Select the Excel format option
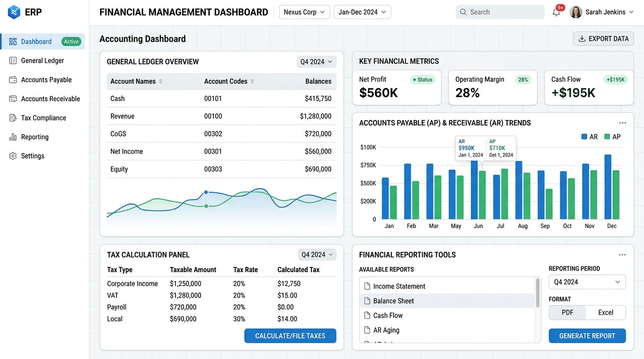The width and height of the screenshot is (644, 359). (x=606, y=313)
